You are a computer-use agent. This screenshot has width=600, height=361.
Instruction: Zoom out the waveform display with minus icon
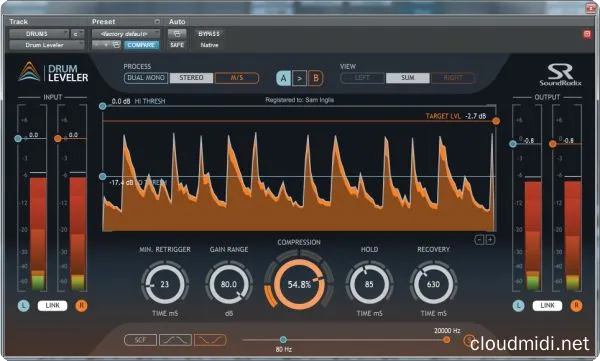pyautogui.click(x=479, y=240)
